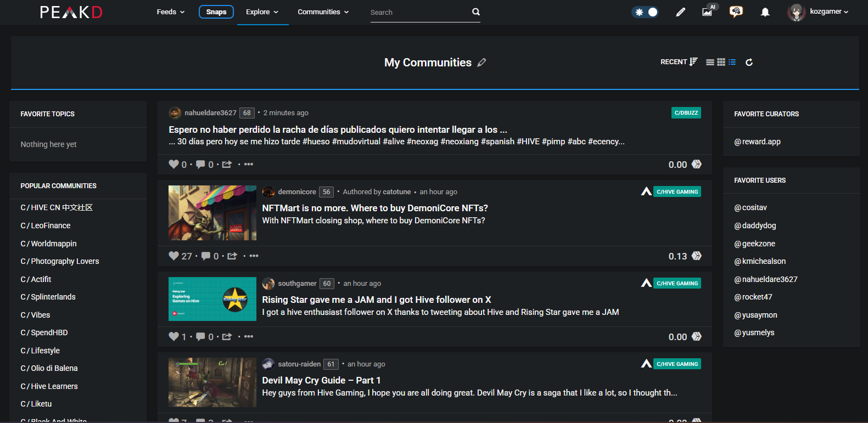Click the kozgamer profile avatar
The image size is (868, 423).
point(796,12)
